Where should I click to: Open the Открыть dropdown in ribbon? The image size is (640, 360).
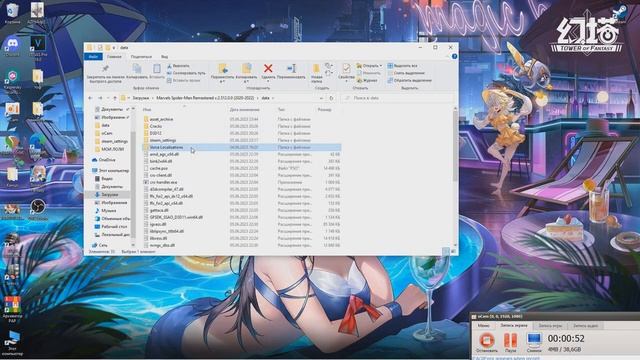[369, 66]
